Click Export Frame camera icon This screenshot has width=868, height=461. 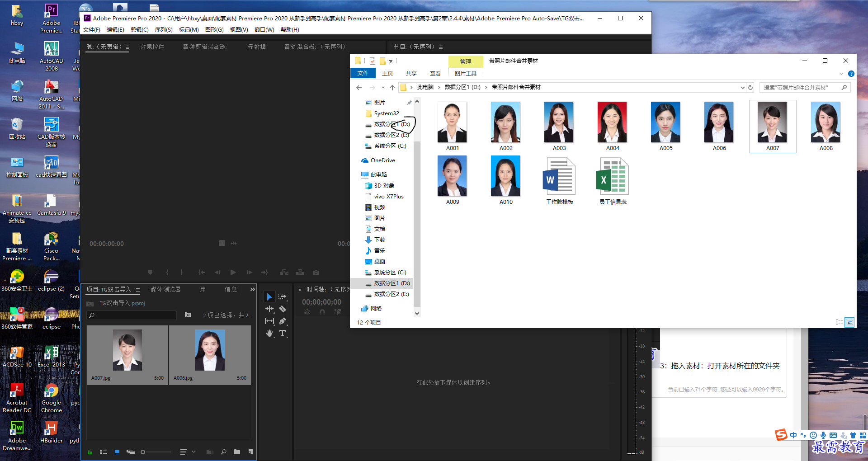pyautogui.click(x=316, y=272)
